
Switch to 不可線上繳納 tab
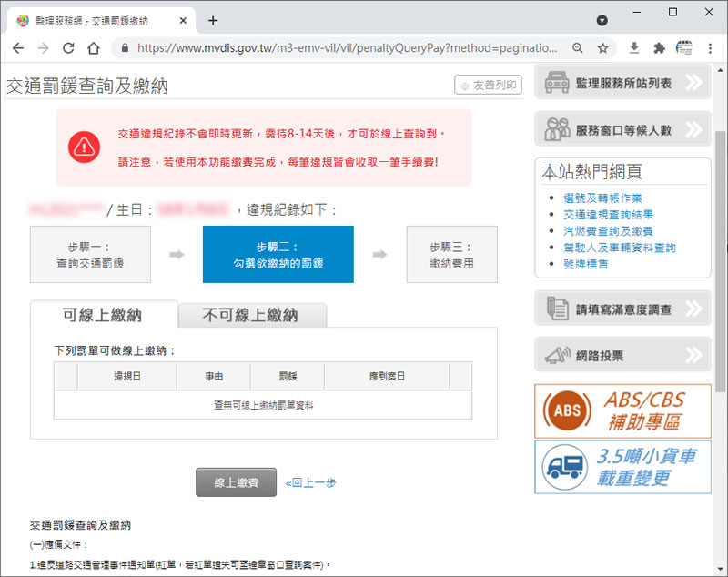[250, 315]
